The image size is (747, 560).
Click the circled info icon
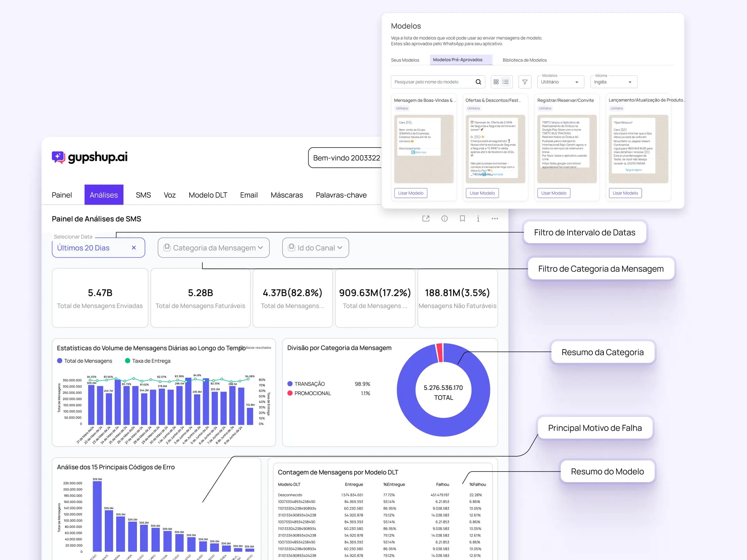[444, 218]
